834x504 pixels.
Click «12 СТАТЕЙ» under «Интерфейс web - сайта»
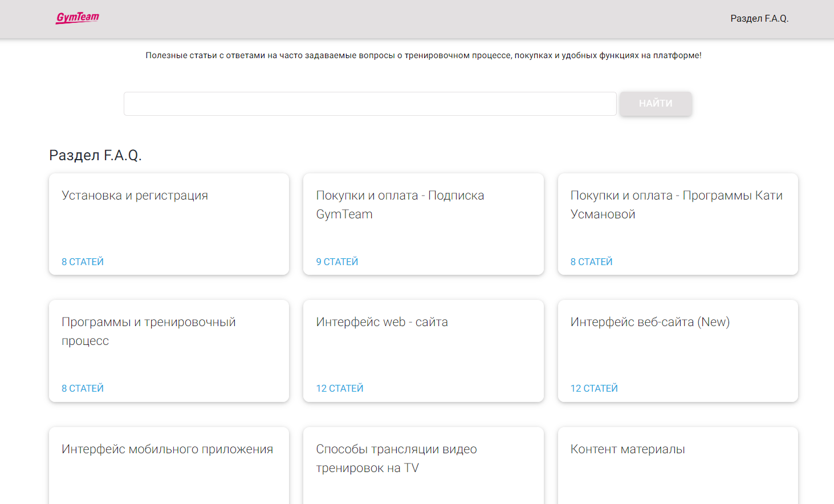point(339,388)
